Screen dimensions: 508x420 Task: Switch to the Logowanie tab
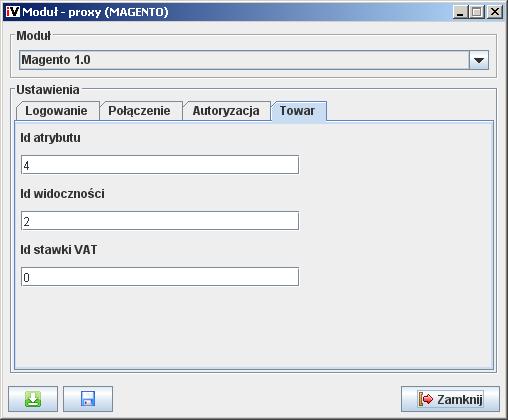pyautogui.click(x=57, y=111)
